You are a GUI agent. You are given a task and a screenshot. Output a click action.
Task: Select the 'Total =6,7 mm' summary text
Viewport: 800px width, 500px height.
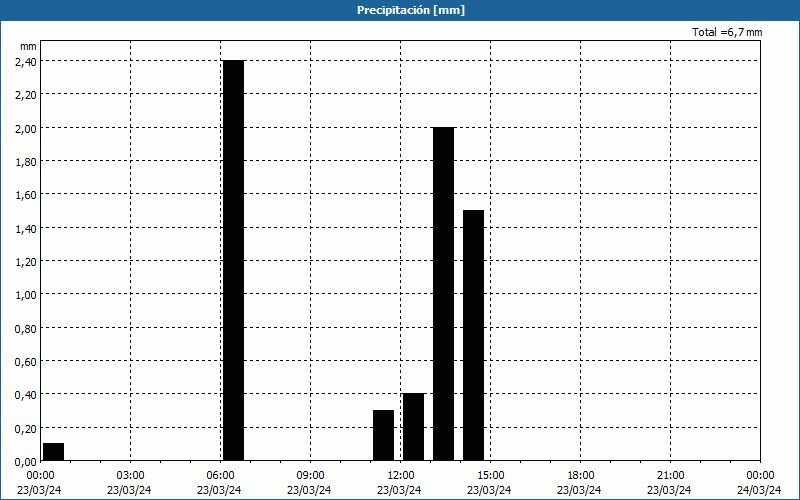[x=727, y=32]
